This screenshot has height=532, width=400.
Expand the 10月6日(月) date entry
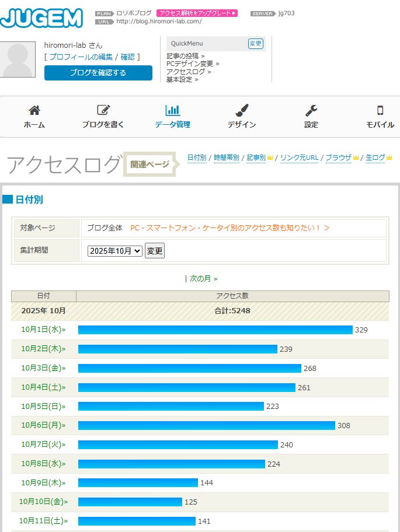click(x=43, y=426)
